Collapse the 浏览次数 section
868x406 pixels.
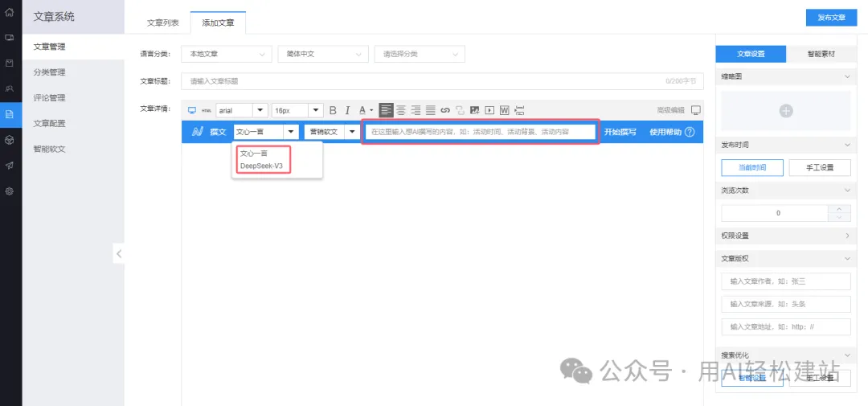pyautogui.click(x=846, y=191)
